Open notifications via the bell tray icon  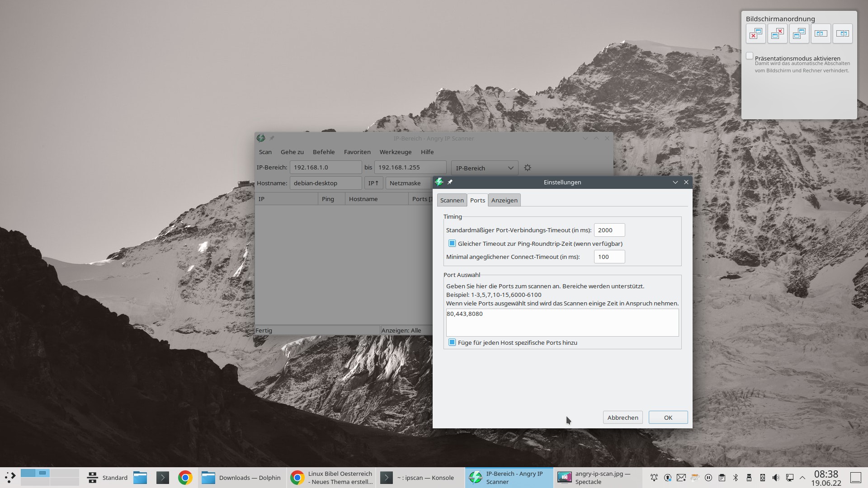[654, 478]
